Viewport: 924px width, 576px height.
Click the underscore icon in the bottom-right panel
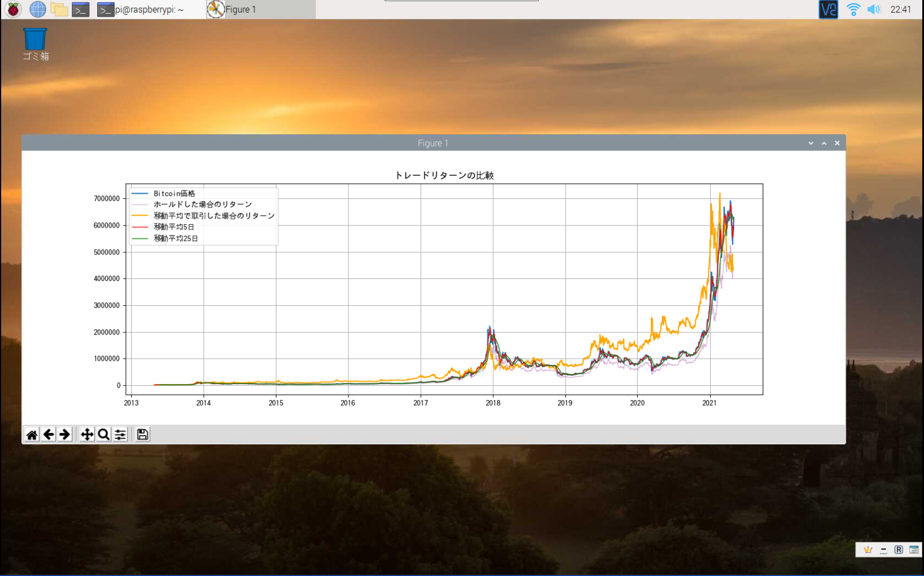click(884, 550)
